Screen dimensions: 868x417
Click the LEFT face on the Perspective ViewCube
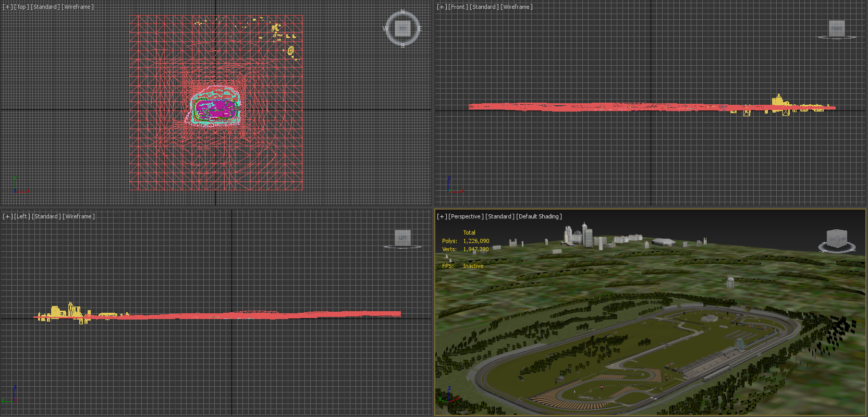click(832, 239)
